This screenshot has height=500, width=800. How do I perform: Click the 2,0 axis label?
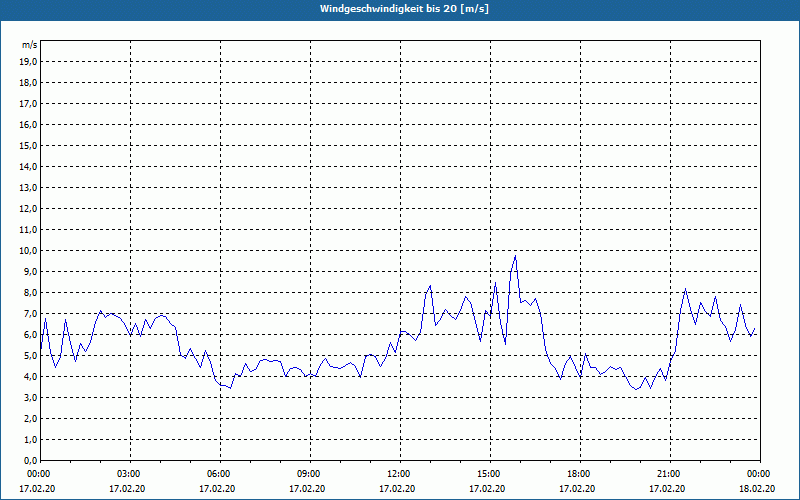(x=31, y=418)
